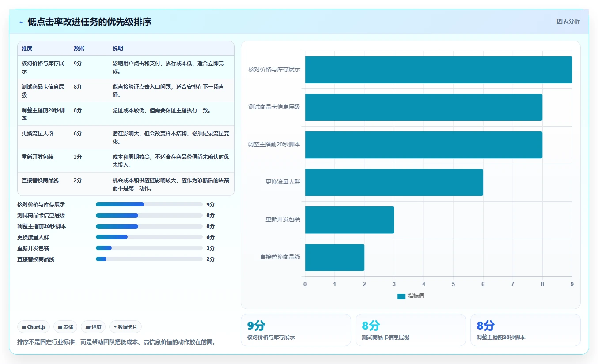Click the description starting 成本和周期较高
Viewport: 598px width, 364px height.
click(x=171, y=161)
